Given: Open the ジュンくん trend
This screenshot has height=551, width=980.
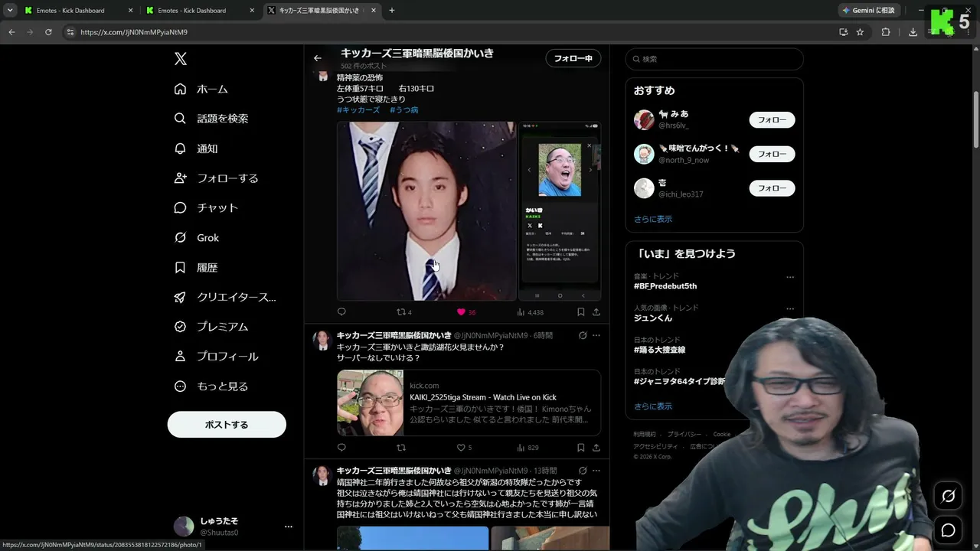Looking at the screenshot, I should (653, 318).
